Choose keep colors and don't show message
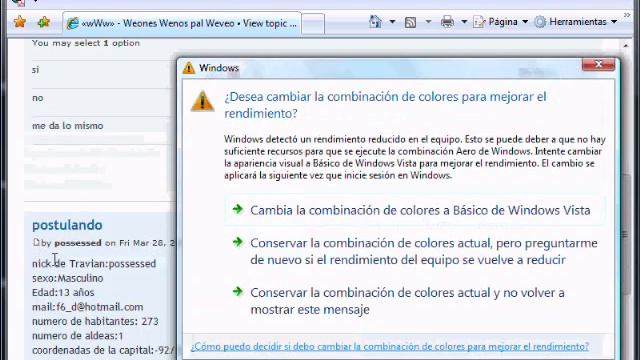 point(415,301)
